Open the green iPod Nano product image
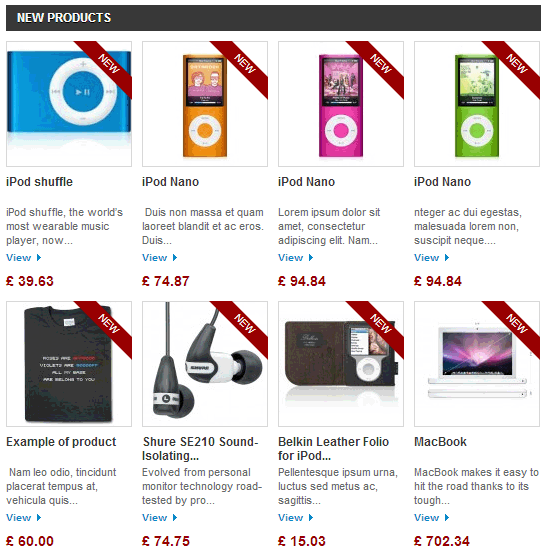The image size is (546, 556). tap(477, 104)
